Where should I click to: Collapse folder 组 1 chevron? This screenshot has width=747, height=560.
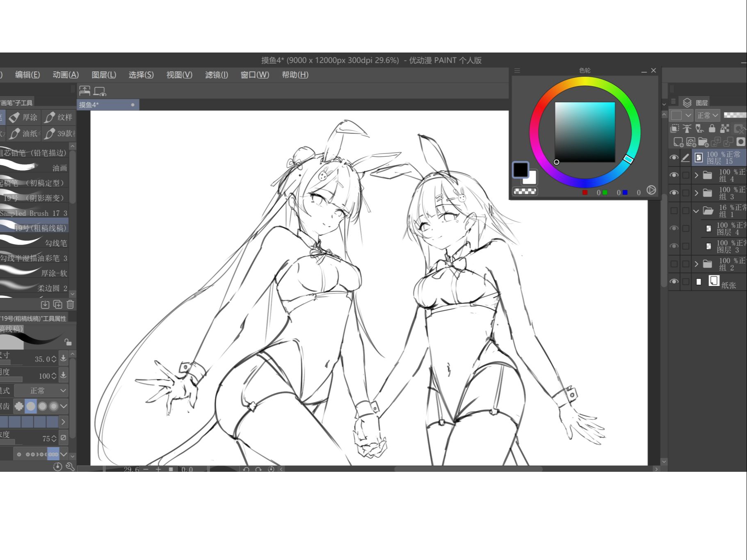tap(696, 211)
